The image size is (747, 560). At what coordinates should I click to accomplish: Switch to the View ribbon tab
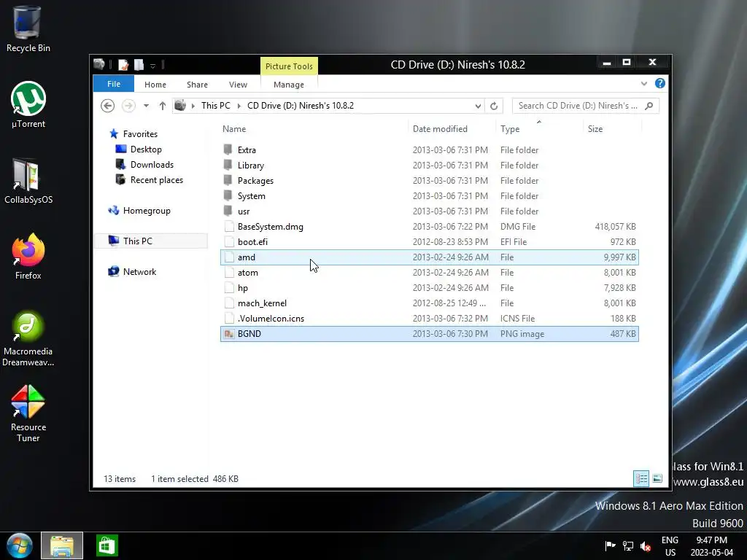pos(238,85)
